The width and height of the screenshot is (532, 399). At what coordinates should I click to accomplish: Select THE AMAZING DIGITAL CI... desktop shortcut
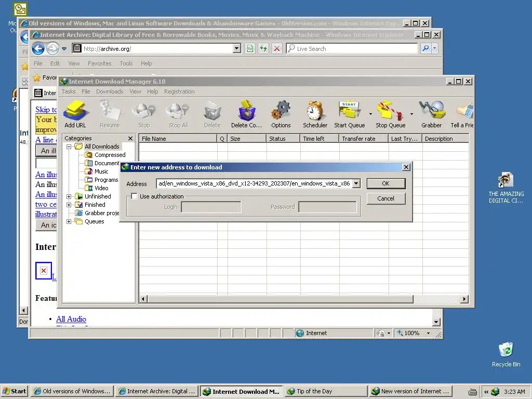click(506, 188)
